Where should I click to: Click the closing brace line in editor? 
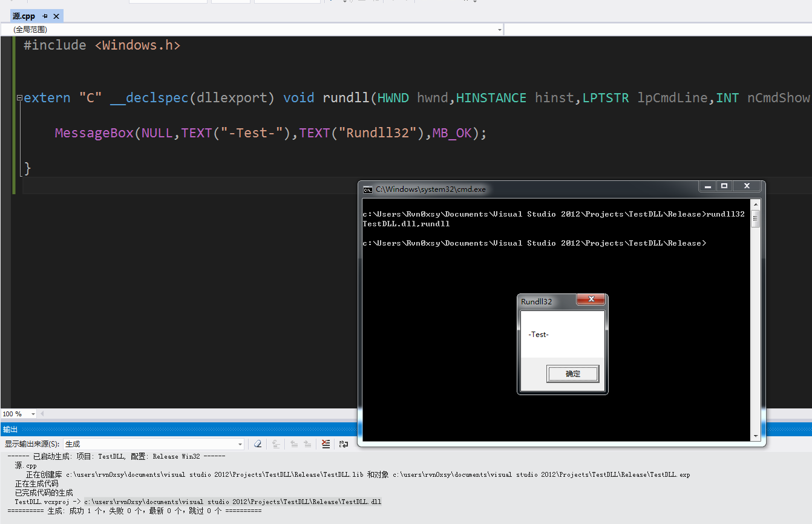click(x=27, y=168)
